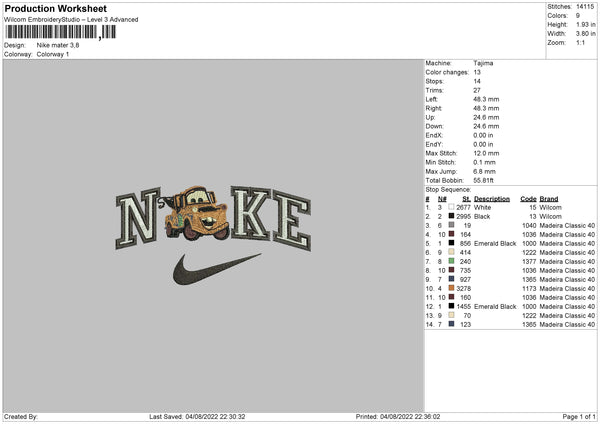Image resolution: width=600 pixels, height=424 pixels.
Task: Select the navy swatch with 927 stitches
Action: point(451,279)
